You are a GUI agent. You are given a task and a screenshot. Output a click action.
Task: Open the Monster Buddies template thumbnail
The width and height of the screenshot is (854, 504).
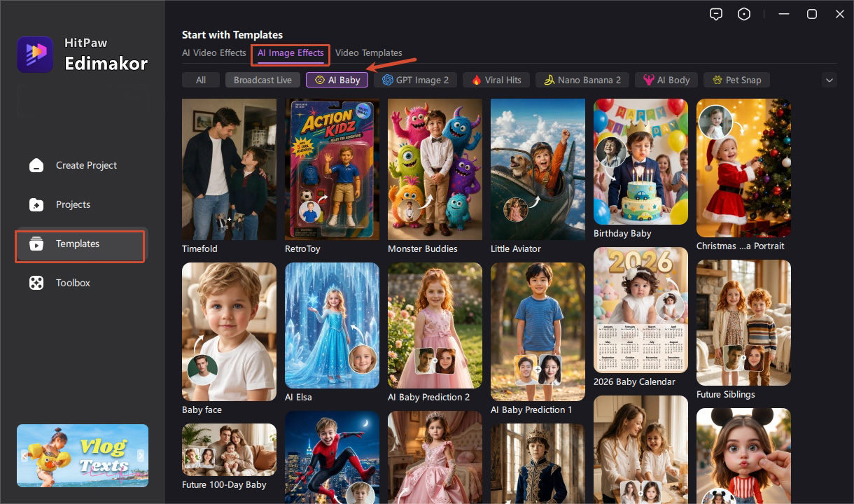[x=435, y=169]
